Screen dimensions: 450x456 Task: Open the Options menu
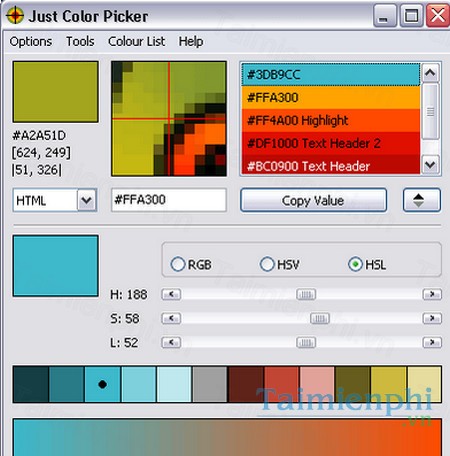coord(31,42)
